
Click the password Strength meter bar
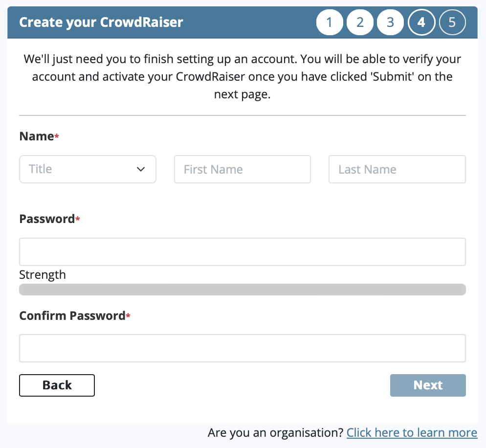[x=243, y=290]
